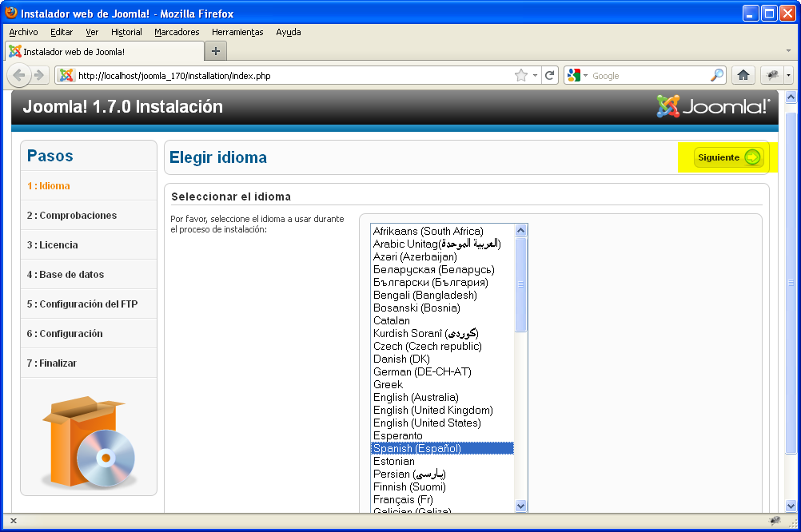The height and width of the screenshot is (532, 801).
Task: Select Danish (DK) language
Action: point(442,359)
